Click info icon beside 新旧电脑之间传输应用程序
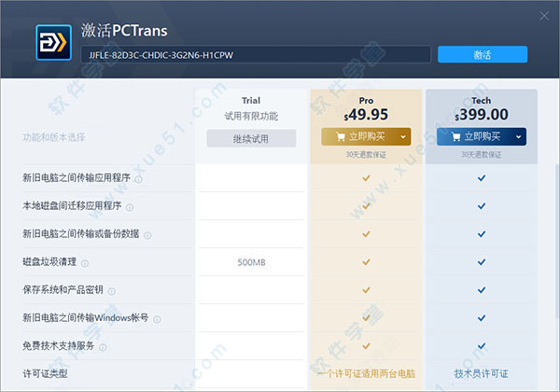Image resolution: width=560 pixels, height=392 pixels. 138,178
